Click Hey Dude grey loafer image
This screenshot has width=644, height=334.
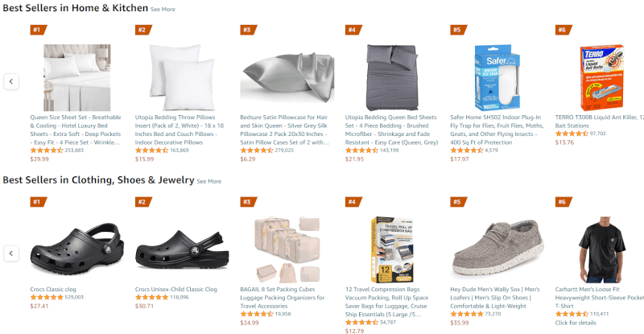point(497,249)
